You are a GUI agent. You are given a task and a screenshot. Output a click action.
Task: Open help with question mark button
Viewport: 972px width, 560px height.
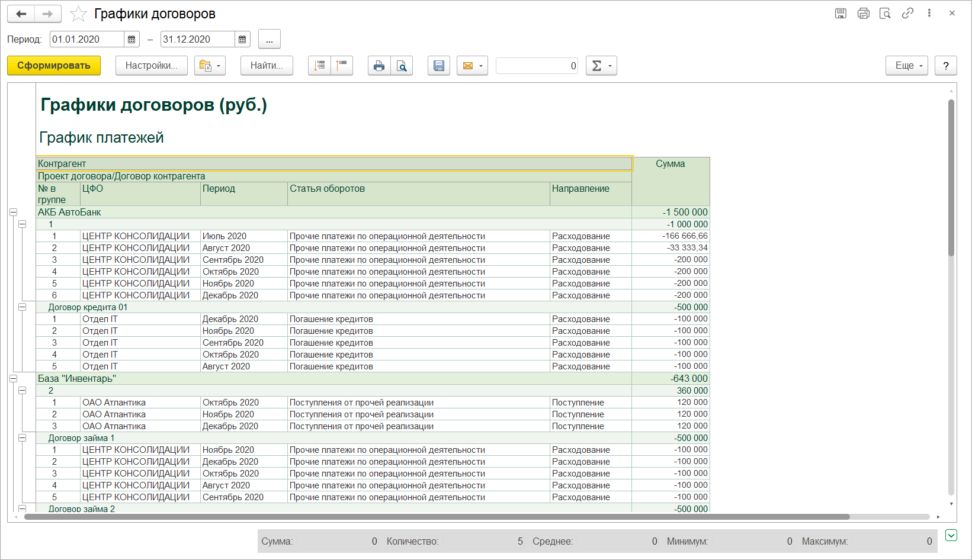[x=946, y=66]
